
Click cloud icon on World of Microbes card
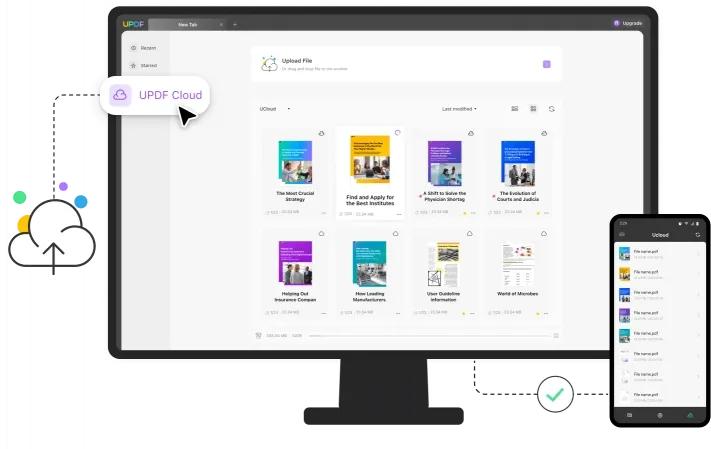coord(544,234)
